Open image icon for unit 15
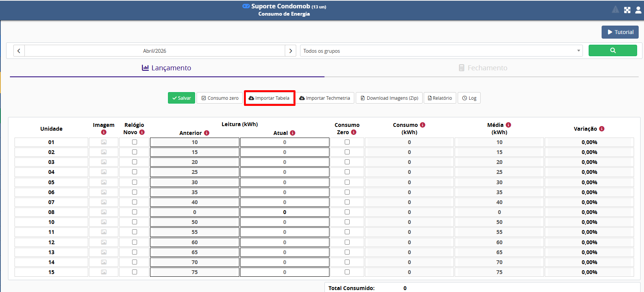The width and height of the screenshot is (644, 292). click(104, 272)
